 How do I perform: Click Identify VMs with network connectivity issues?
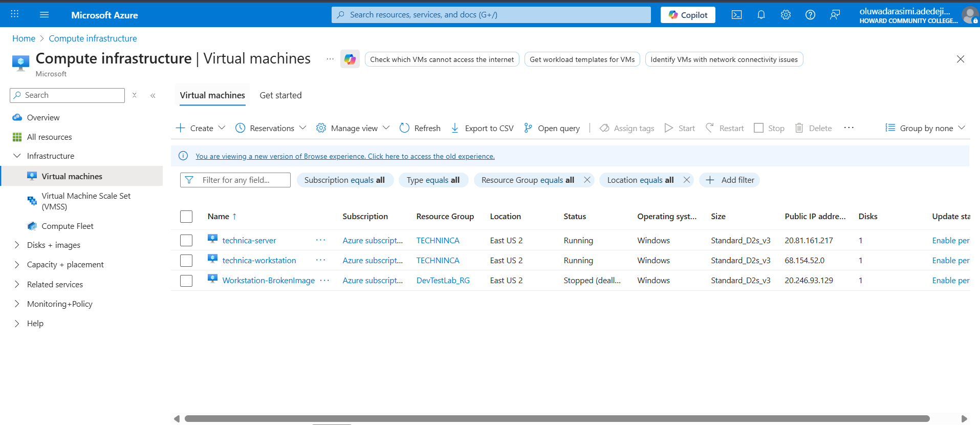724,59
